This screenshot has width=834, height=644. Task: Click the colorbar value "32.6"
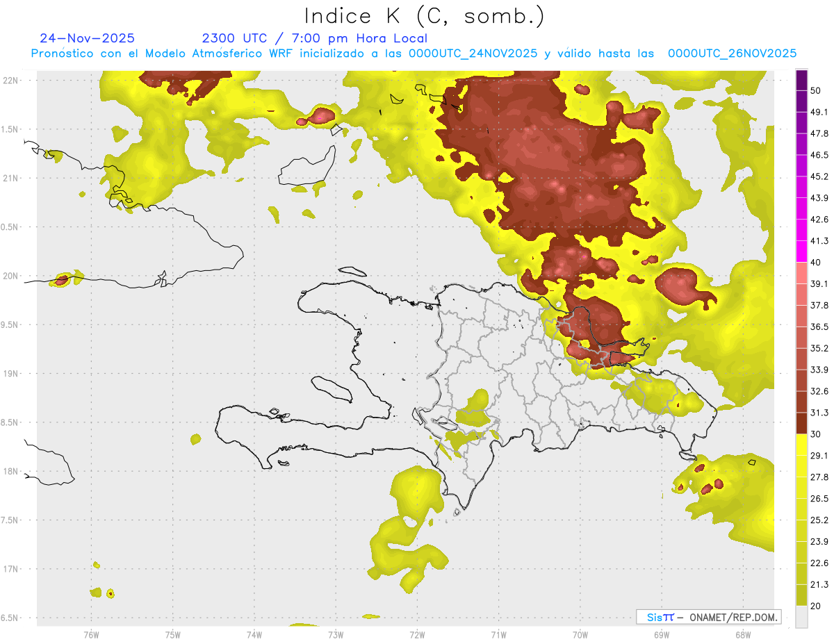[x=819, y=391]
